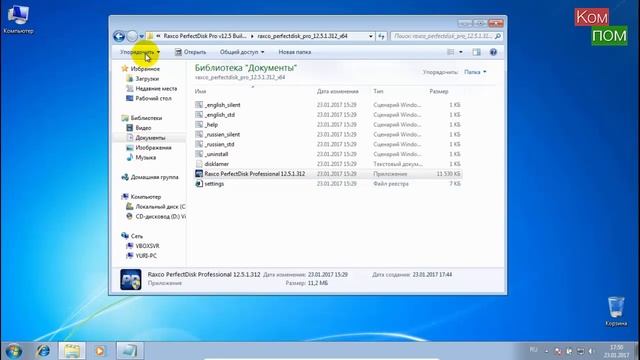This screenshot has height=360, width=640.
Task: Open the Упорядочить toolbar menu
Action: (x=140, y=52)
